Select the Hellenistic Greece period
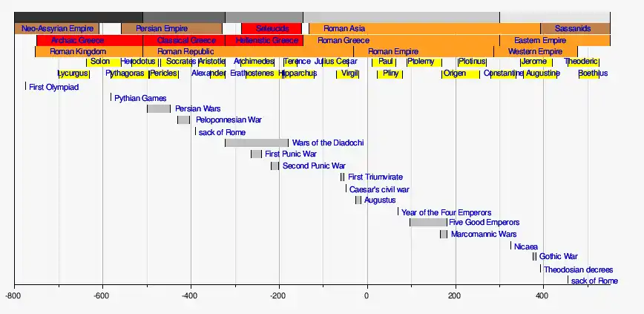Viewport: 644px width, 314px height. click(x=266, y=40)
